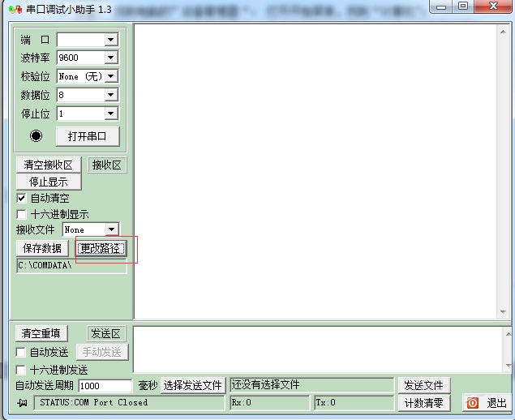
Task: Click the Tx:0 counter field
Action: tap(354, 403)
